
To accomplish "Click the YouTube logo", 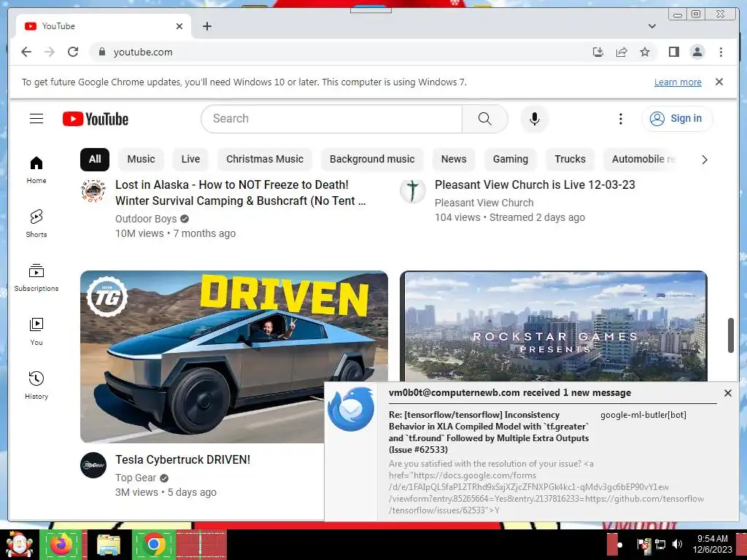I will (96, 119).
